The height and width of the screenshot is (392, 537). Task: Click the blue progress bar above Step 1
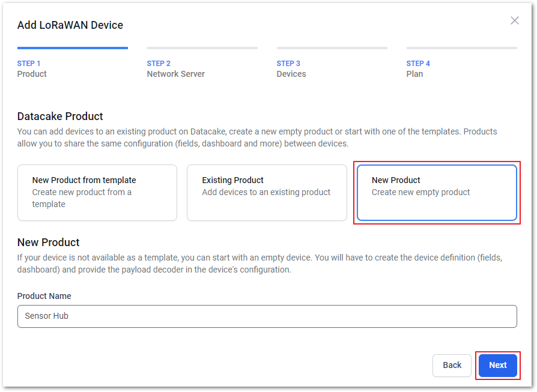click(73, 48)
